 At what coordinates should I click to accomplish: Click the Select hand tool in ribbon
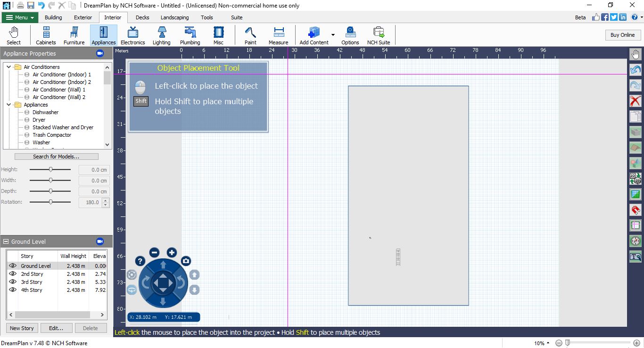coord(14,35)
